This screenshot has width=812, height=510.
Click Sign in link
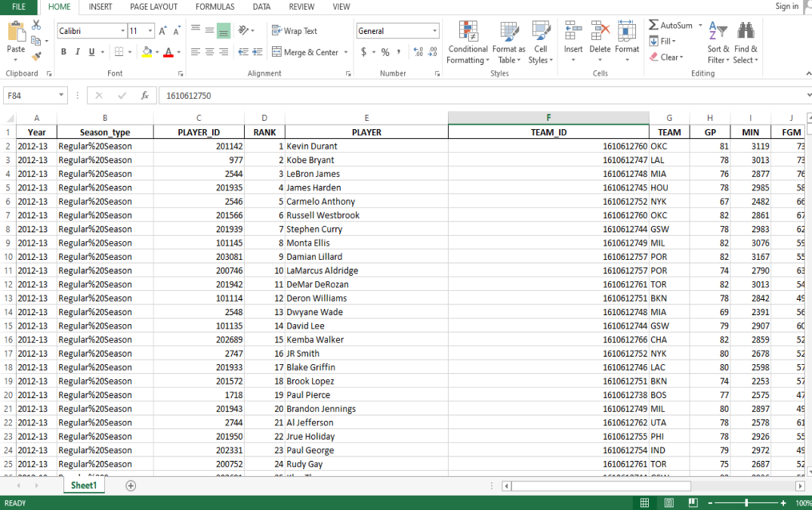(x=786, y=6)
